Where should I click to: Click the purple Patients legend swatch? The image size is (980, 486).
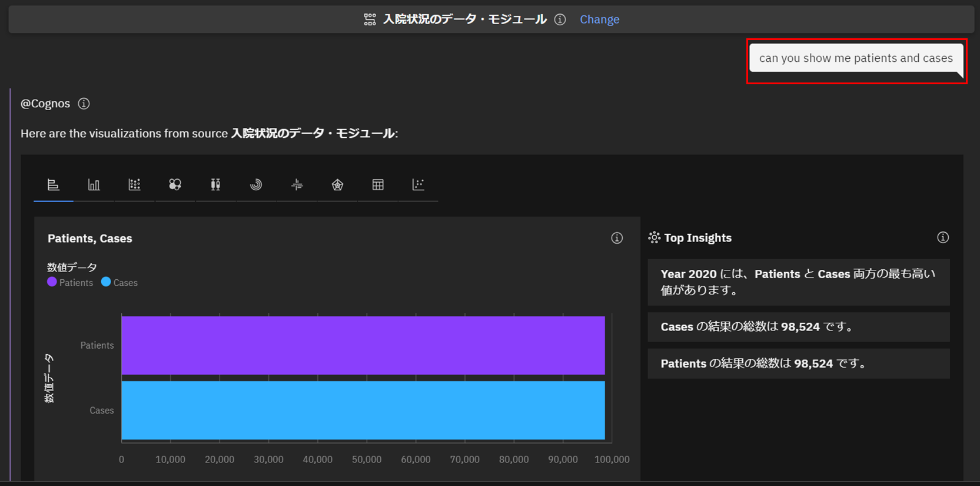pyautogui.click(x=52, y=282)
